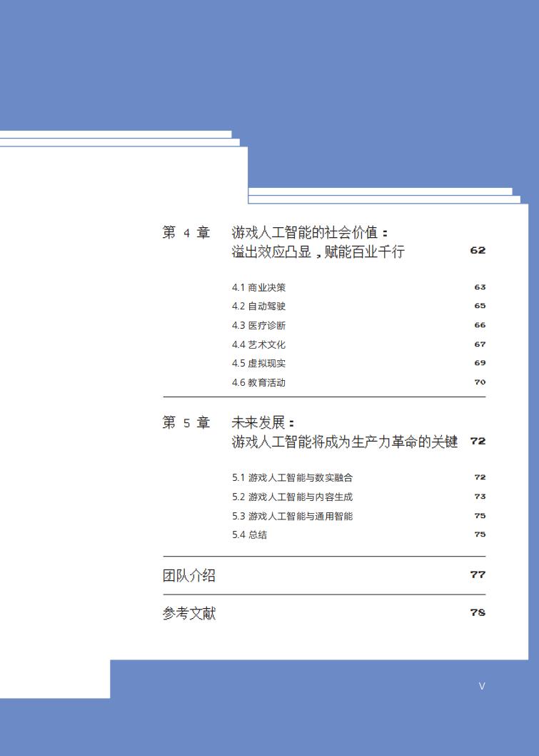Open chapter 5 heading '未来发展：'
The width and height of the screenshot is (539, 756).
263,423
